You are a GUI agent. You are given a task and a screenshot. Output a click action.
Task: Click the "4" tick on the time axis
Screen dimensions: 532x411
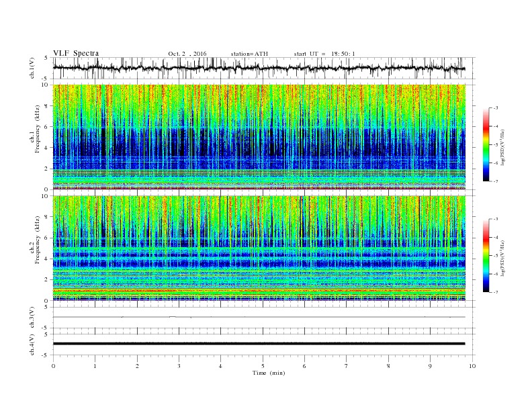(221, 366)
